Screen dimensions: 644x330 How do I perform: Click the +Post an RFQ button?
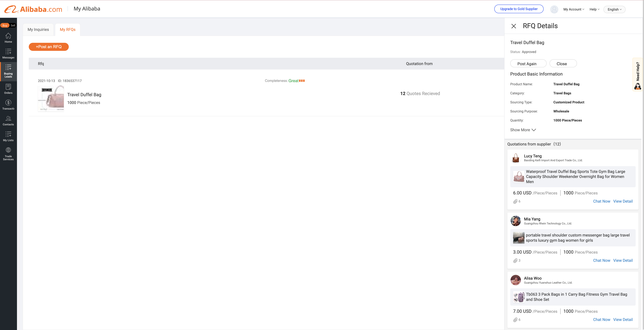click(x=49, y=47)
